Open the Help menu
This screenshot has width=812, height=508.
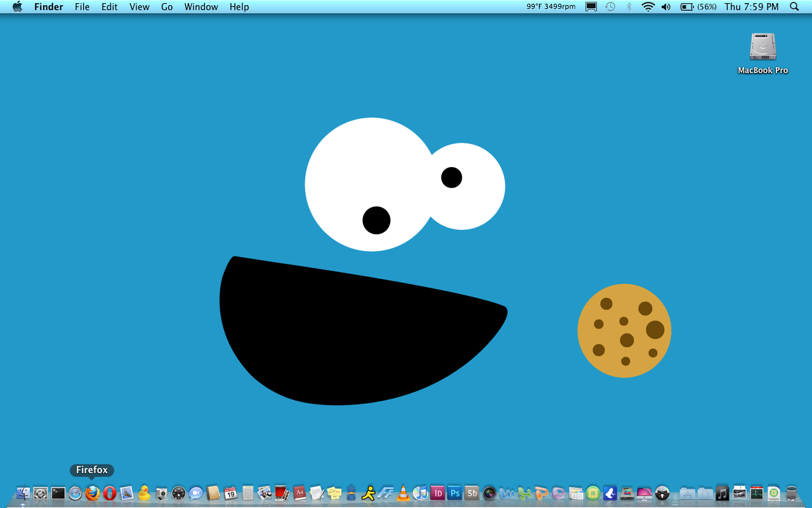(239, 6)
